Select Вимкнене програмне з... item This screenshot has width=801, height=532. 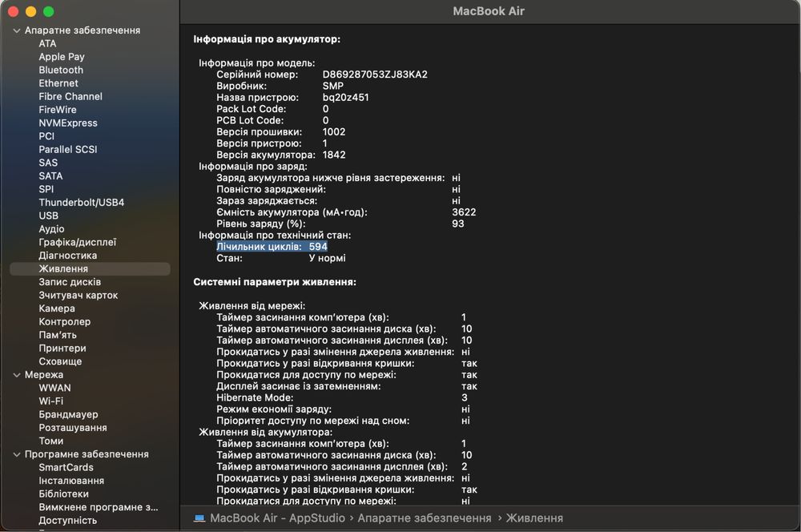coord(98,507)
